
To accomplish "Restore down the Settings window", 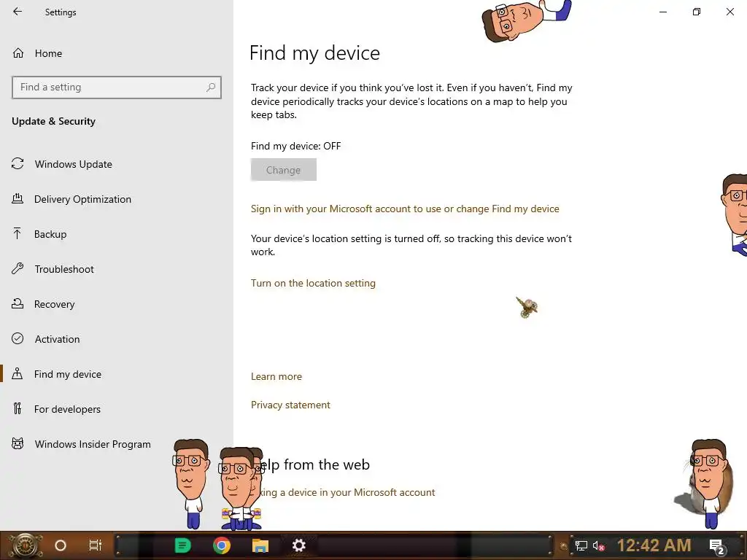I will click(x=697, y=12).
